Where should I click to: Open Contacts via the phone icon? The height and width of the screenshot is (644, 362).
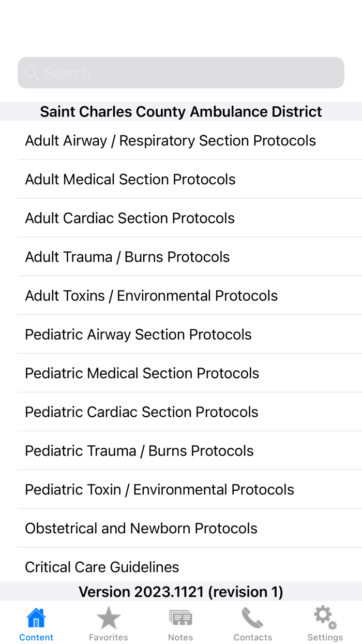[253, 617]
